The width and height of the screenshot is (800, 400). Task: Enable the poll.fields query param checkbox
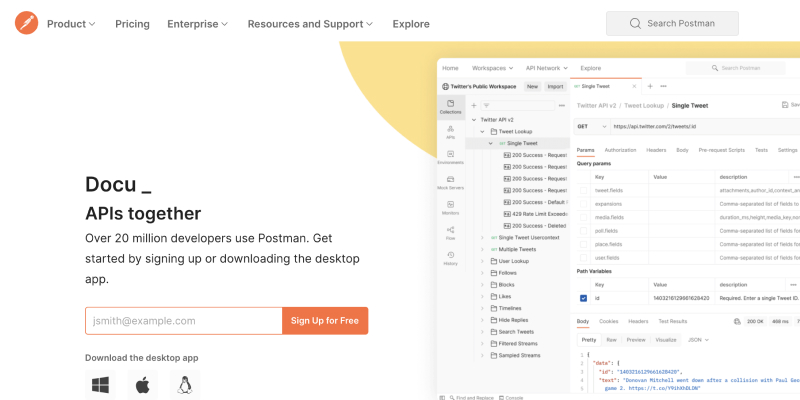[x=583, y=231]
